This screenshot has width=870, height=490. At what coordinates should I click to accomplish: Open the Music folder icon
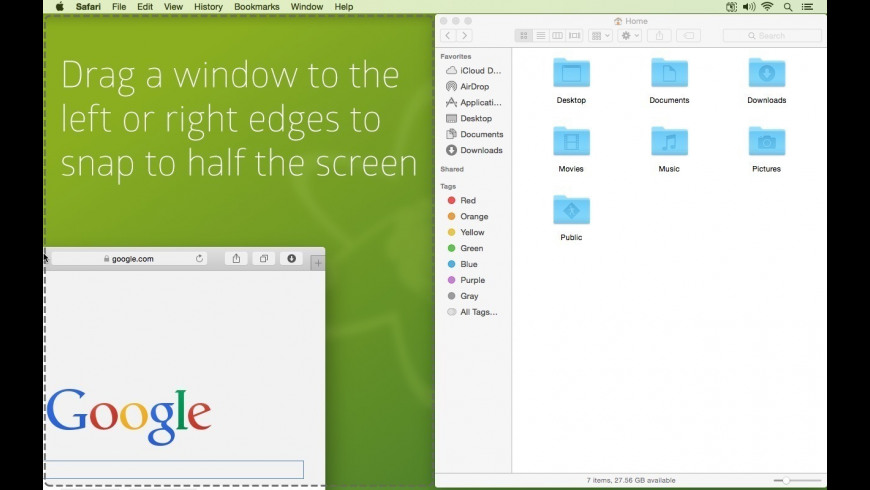[x=669, y=142]
